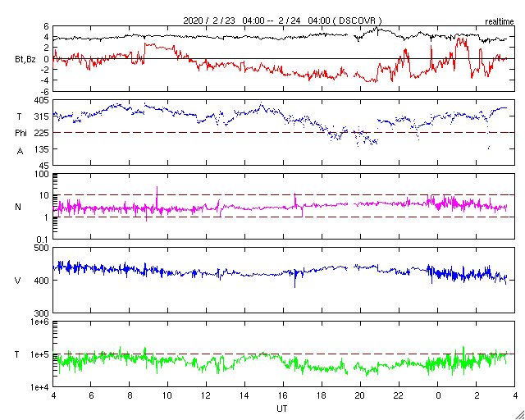Click the "-6" tick on Bz axis
Image resolution: width=525 pixels, height=420 pixels.
(44, 91)
